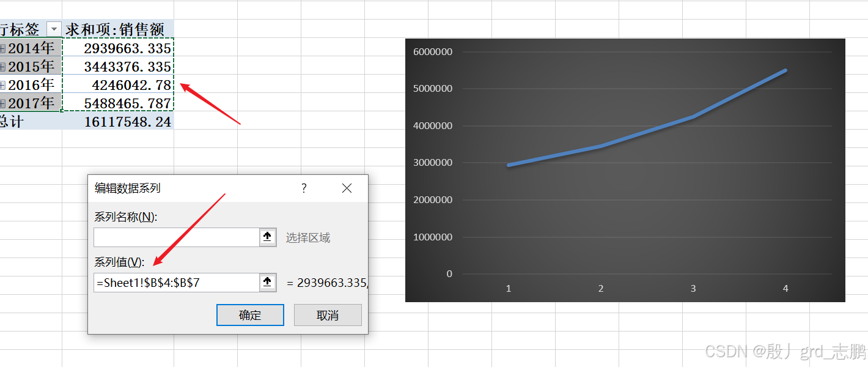Click horizontal axis label 4 on chart
868x367 pixels.
coord(785,289)
